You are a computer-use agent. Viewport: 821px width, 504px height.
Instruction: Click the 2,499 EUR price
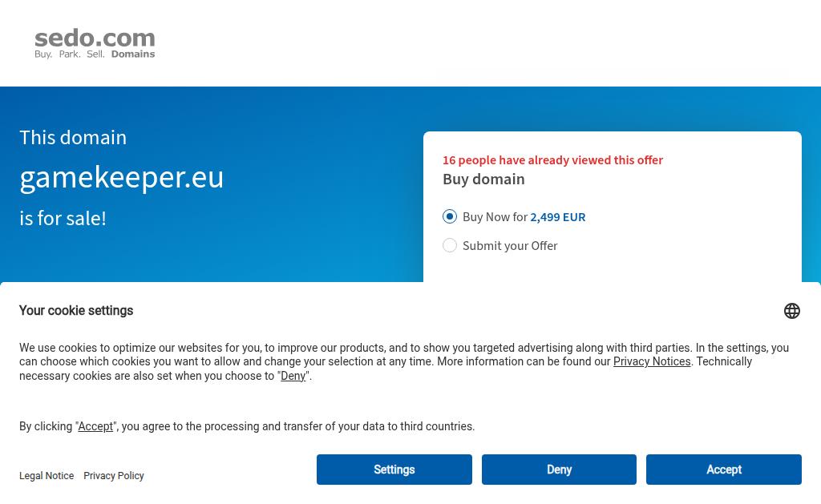(x=557, y=217)
